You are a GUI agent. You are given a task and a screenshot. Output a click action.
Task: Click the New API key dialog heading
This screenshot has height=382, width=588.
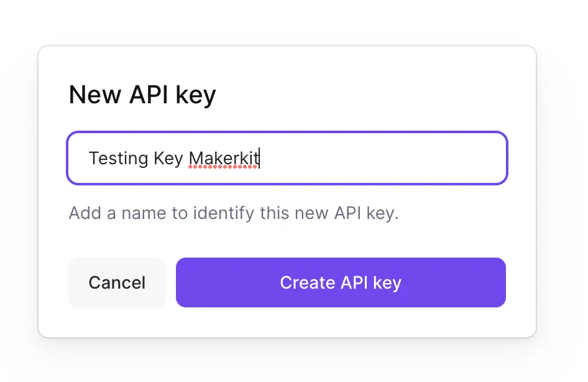point(142,95)
